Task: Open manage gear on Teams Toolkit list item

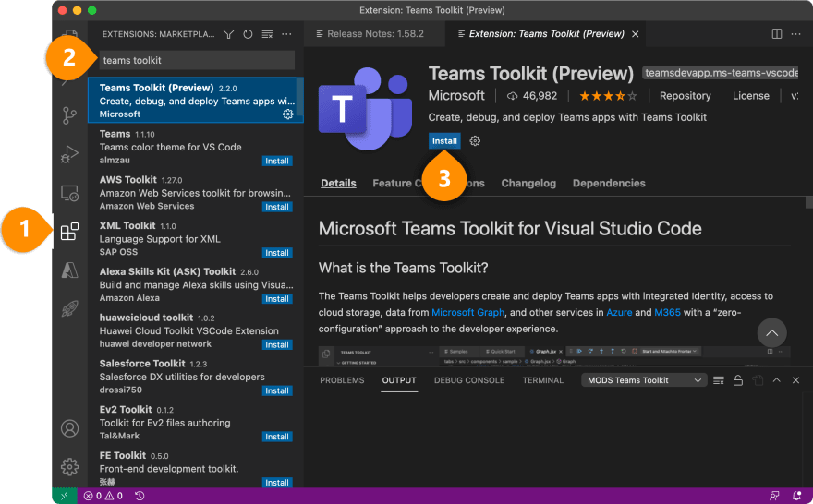Action: point(287,114)
